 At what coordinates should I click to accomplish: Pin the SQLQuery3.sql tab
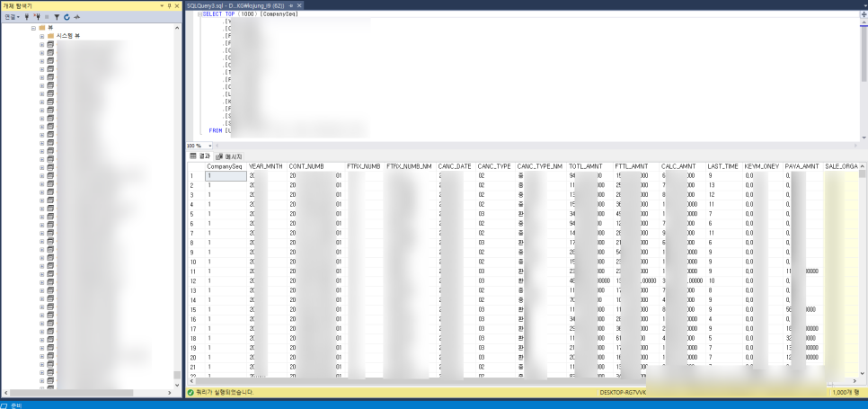(291, 5)
